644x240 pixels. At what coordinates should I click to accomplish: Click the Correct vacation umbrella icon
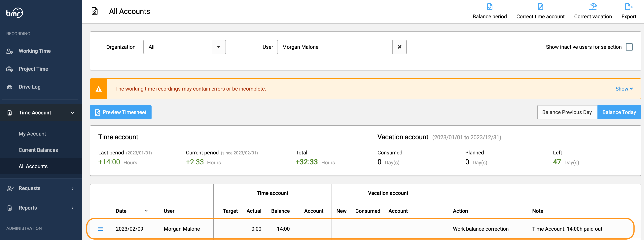(x=593, y=7)
